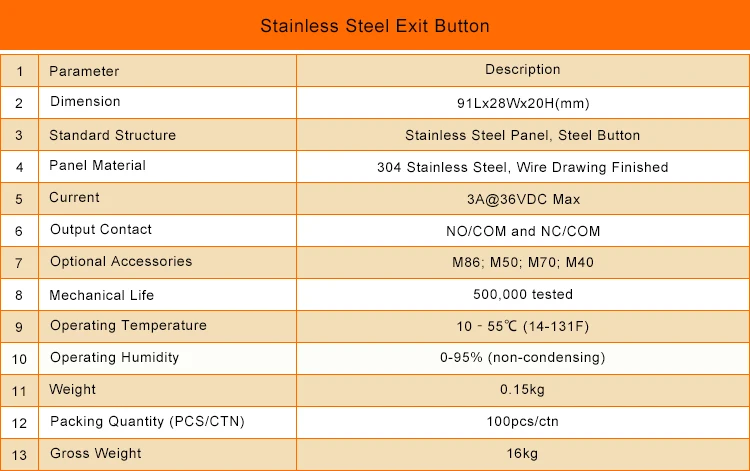Image resolution: width=750 pixels, height=471 pixels.
Task: Click the 91Lx28Wx20H(mm) value cell
Action: click(x=523, y=103)
